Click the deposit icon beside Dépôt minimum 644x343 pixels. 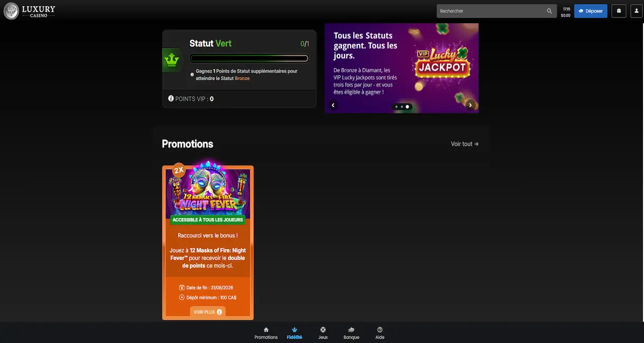click(x=182, y=297)
